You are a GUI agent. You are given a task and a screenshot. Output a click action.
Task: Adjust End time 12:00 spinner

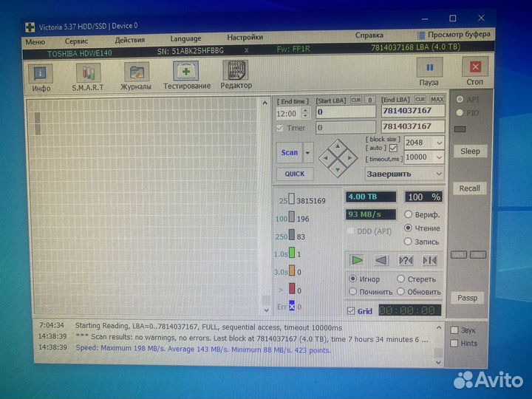(306, 113)
